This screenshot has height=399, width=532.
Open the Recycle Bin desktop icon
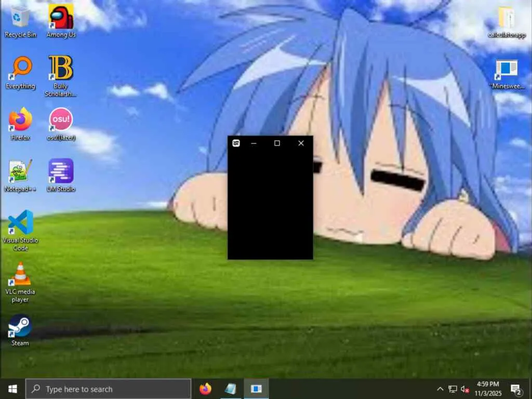[20, 22]
